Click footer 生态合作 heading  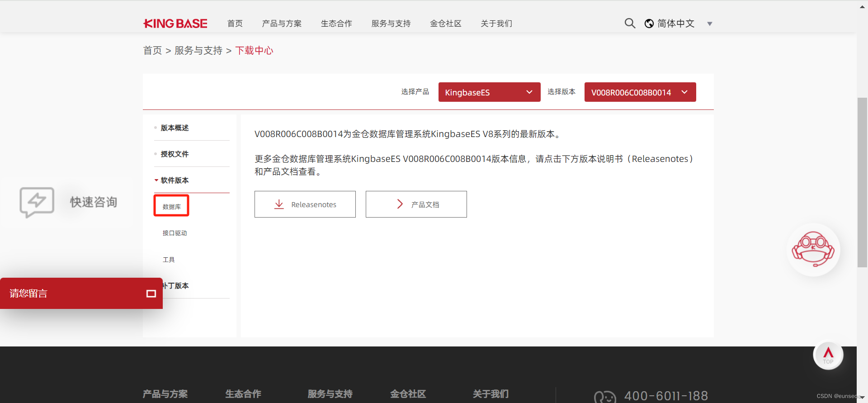click(243, 394)
